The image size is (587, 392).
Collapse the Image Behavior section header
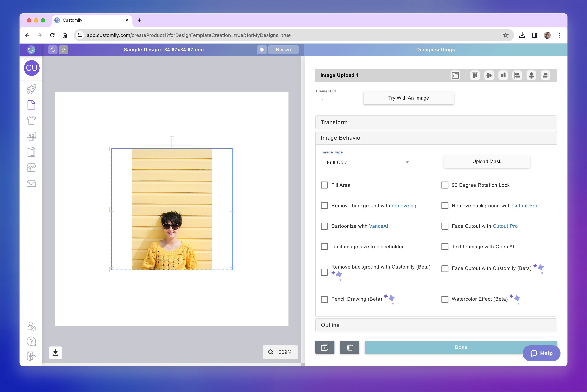436,138
